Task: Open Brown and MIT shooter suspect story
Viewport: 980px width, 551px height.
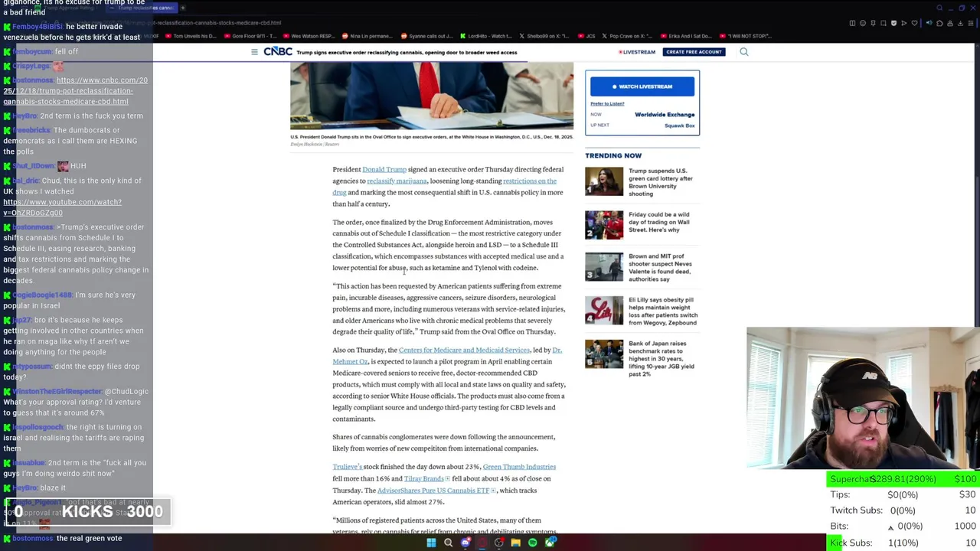Action: [x=660, y=268]
